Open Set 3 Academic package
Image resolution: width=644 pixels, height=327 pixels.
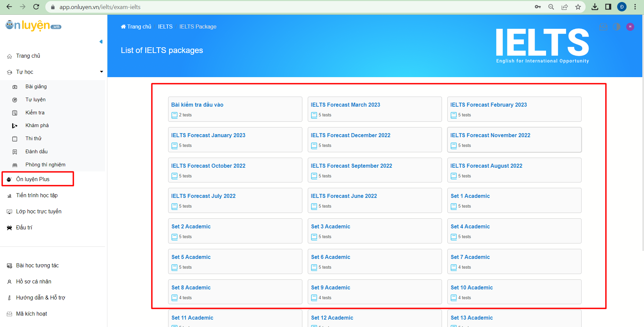point(375,231)
